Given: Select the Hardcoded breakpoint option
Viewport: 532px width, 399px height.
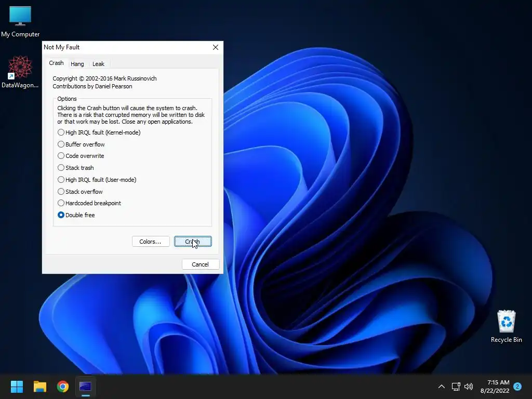Looking at the screenshot, I should (89, 203).
